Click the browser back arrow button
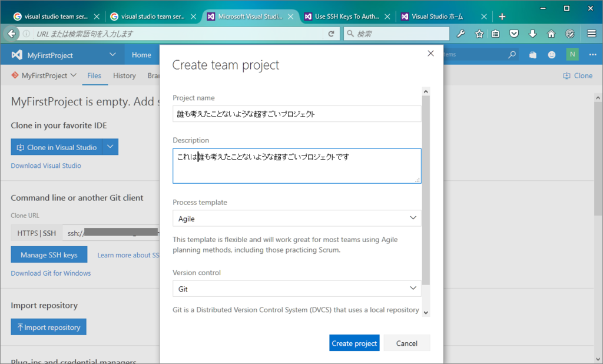 [12, 34]
